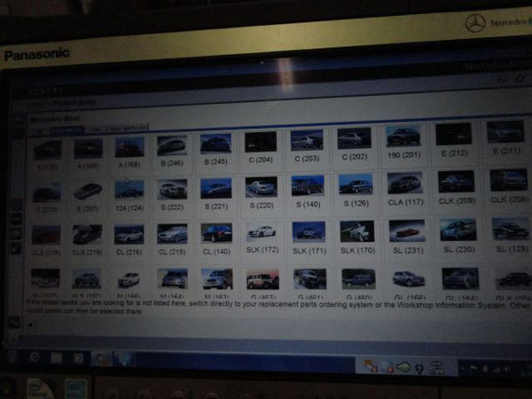This screenshot has height=399, width=532.
Task: Open the 190 (201) model series
Action: point(403,143)
